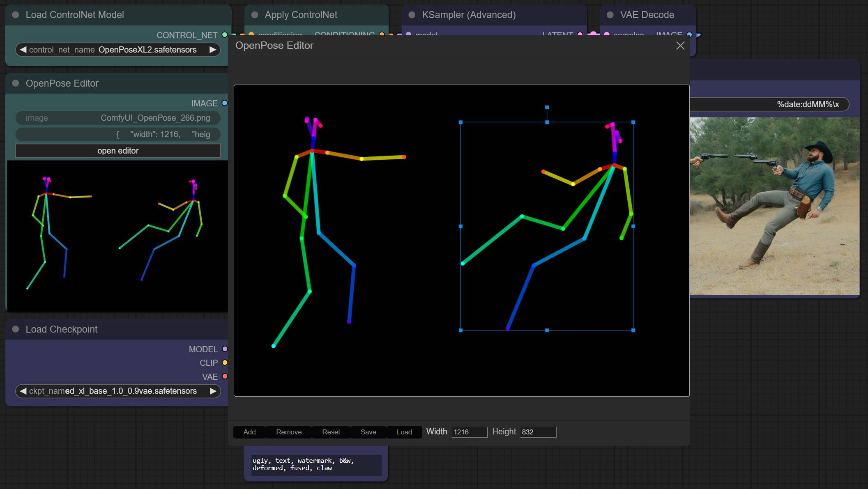Collapse the Load ControlNet Model node

[x=16, y=15]
